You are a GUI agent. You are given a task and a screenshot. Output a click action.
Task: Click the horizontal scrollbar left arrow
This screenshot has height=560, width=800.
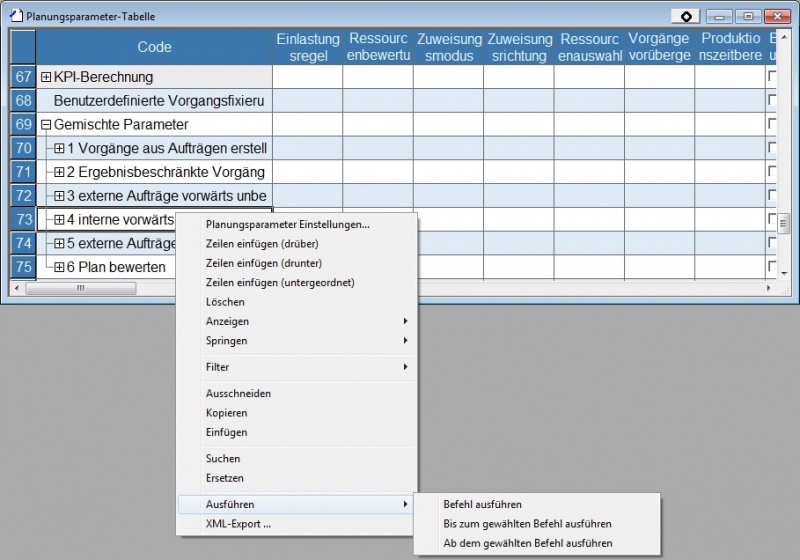tap(17, 288)
